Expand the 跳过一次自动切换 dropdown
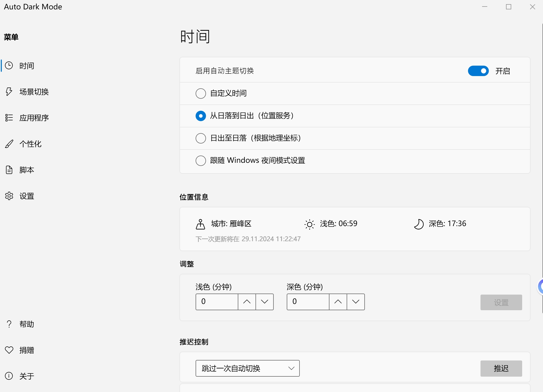 (247, 368)
